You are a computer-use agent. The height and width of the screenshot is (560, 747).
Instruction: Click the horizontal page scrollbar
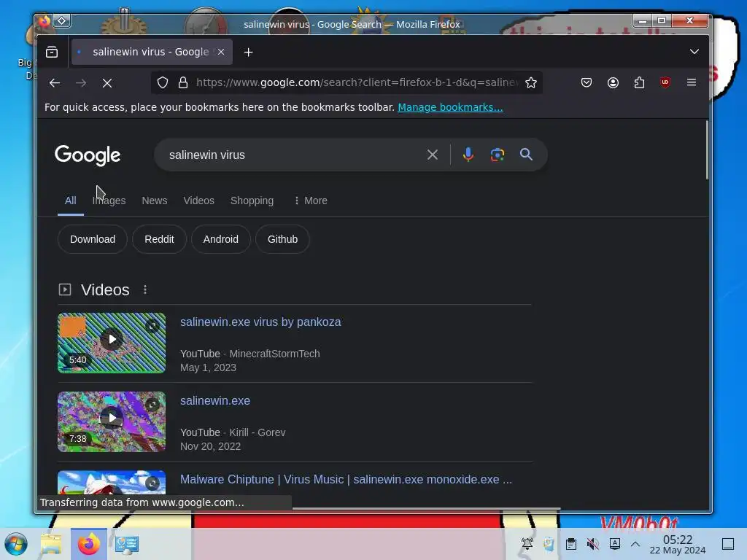coord(426,508)
